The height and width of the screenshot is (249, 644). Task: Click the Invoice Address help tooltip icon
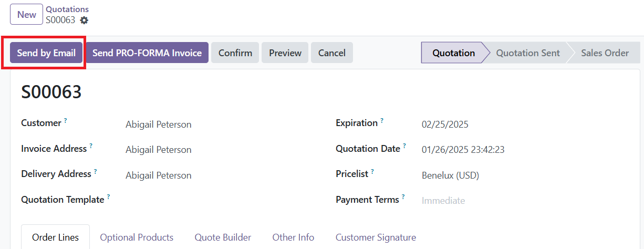91,146
